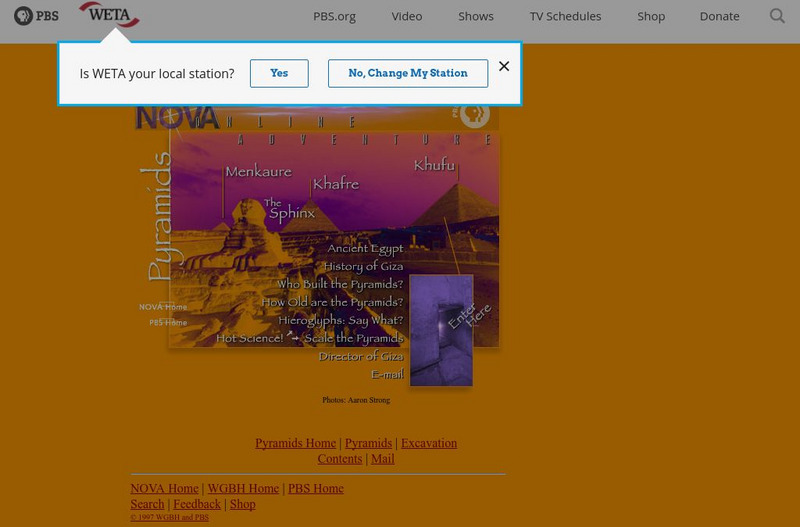Click NOVA Home on the image sidebar
800x527 pixels.
(163, 307)
